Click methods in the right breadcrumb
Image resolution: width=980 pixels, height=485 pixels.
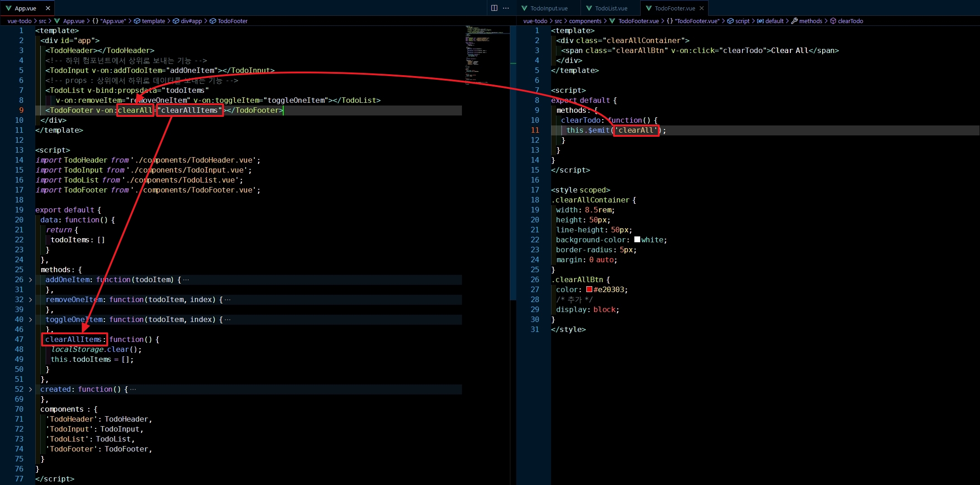[x=810, y=21]
